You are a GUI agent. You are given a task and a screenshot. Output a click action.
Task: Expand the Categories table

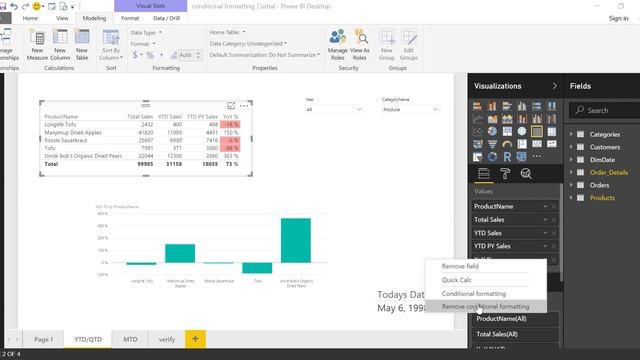pos(571,134)
